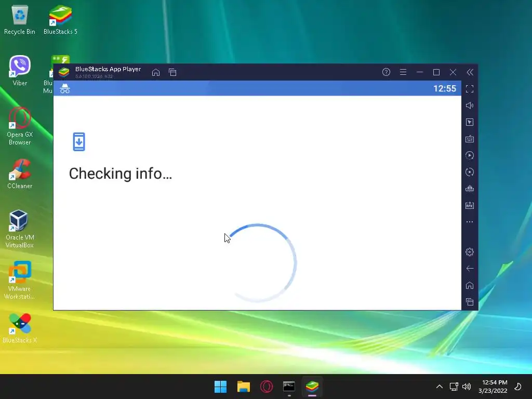Click the Install APK icon

click(x=470, y=205)
